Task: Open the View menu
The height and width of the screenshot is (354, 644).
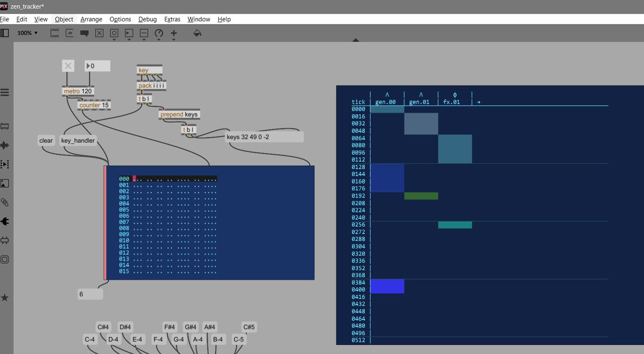Action: pyautogui.click(x=41, y=19)
